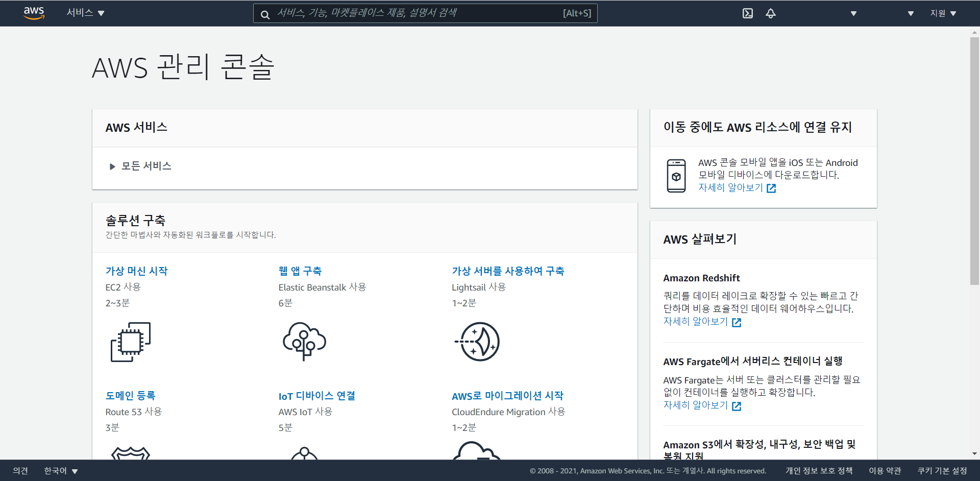Click the AWS 살펴보기 heading
Screen dimensions: 980x481
pos(700,239)
